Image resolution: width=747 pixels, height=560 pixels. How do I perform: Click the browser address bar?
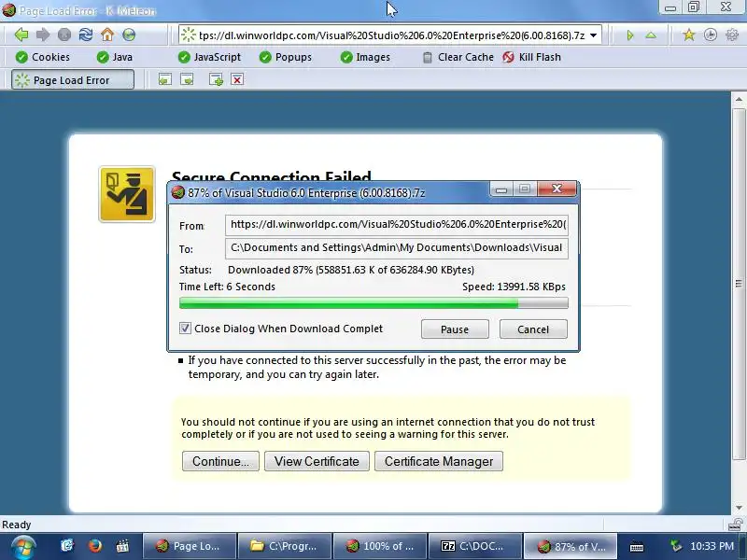390,35
